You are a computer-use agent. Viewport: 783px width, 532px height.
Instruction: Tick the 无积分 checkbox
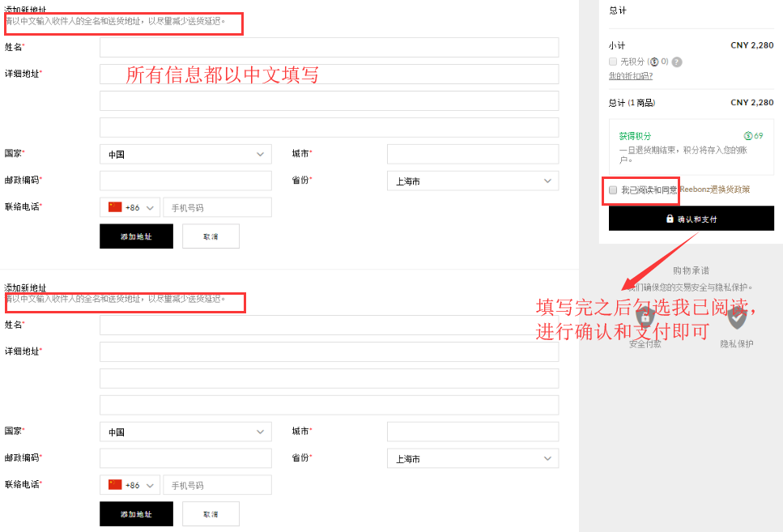613,62
